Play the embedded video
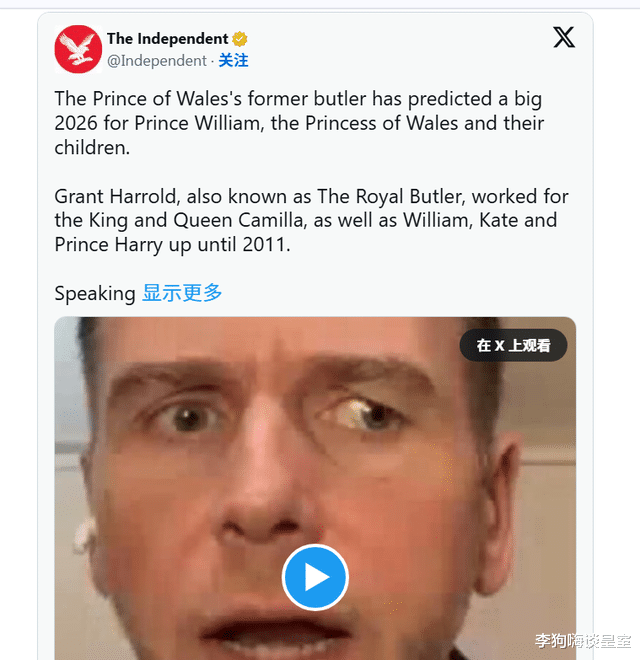Image resolution: width=640 pixels, height=660 pixels. (315, 577)
